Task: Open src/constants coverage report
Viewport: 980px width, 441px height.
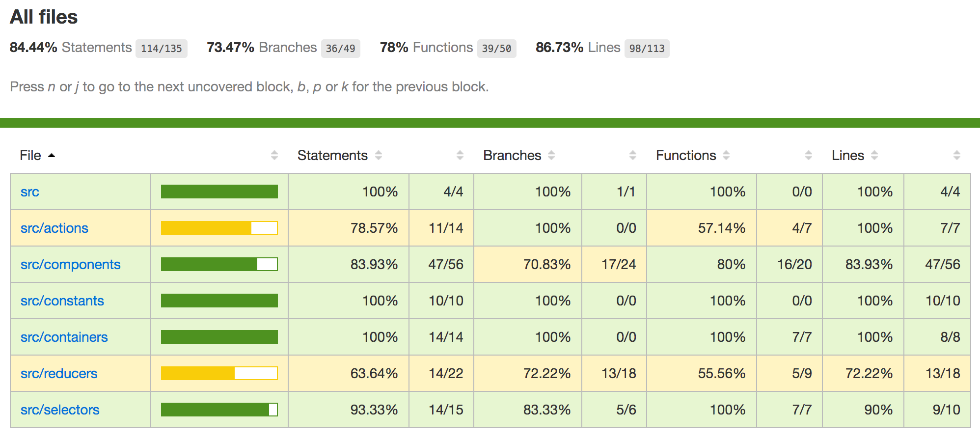Action: [x=62, y=301]
